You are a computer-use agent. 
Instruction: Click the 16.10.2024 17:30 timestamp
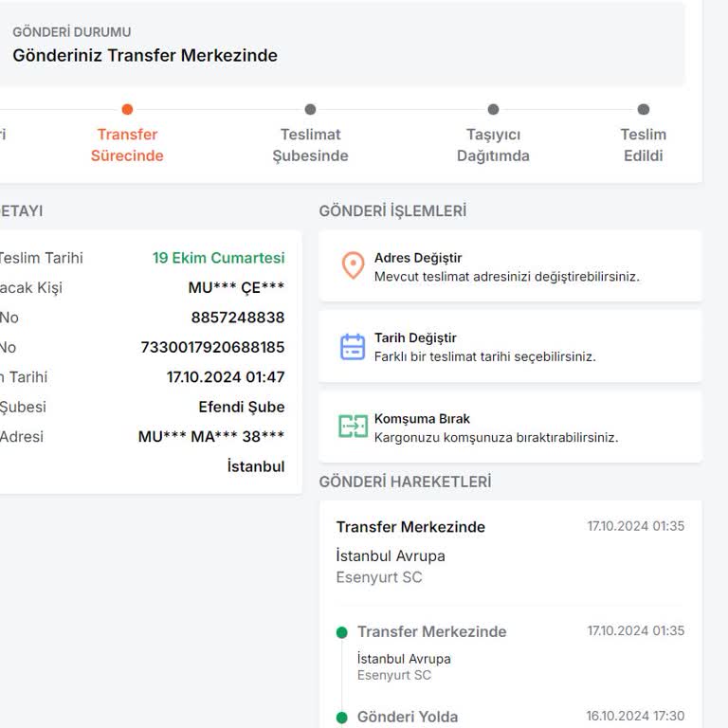click(635, 716)
